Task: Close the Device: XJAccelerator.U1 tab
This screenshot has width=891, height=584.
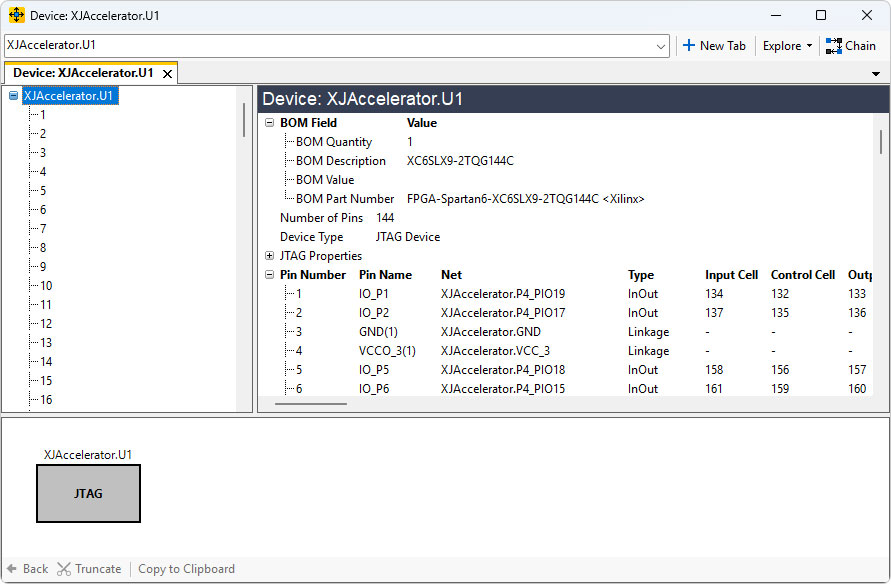Action: pos(167,74)
